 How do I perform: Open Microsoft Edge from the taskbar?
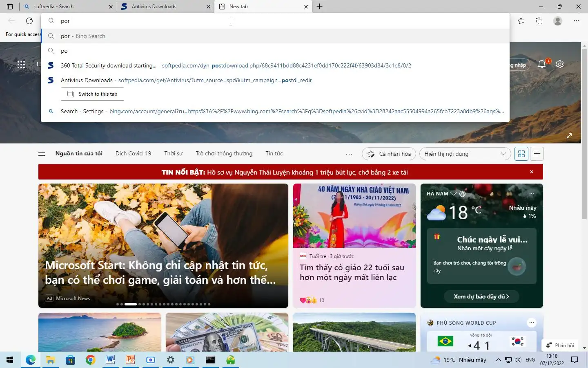point(30,360)
